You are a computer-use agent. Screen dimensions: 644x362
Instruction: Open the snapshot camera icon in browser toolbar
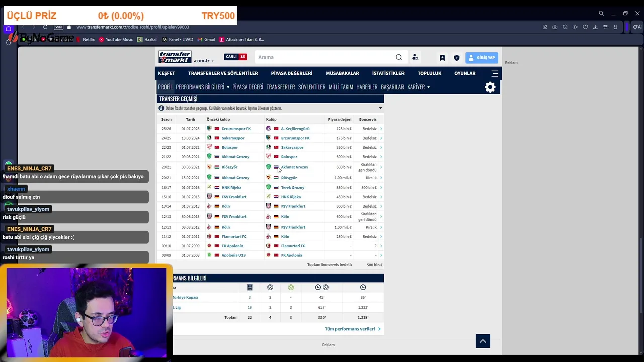point(555,27)
